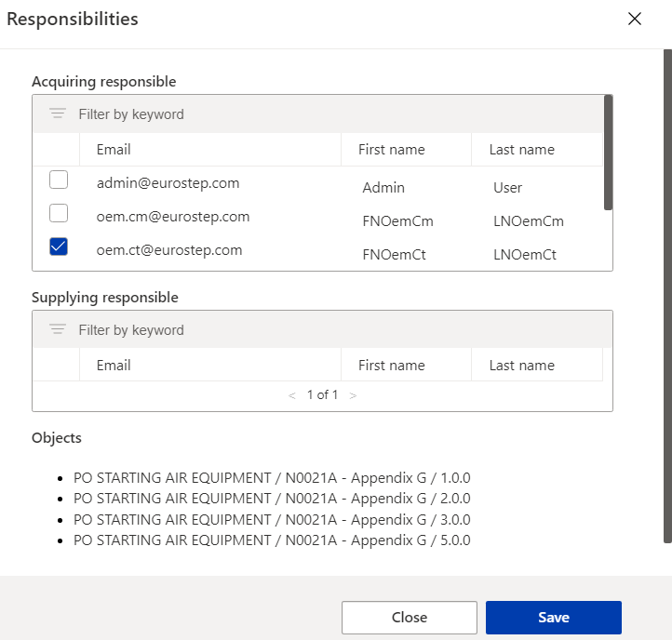Check the admin@eurostep.com checkbox

[x=59, y=180]
